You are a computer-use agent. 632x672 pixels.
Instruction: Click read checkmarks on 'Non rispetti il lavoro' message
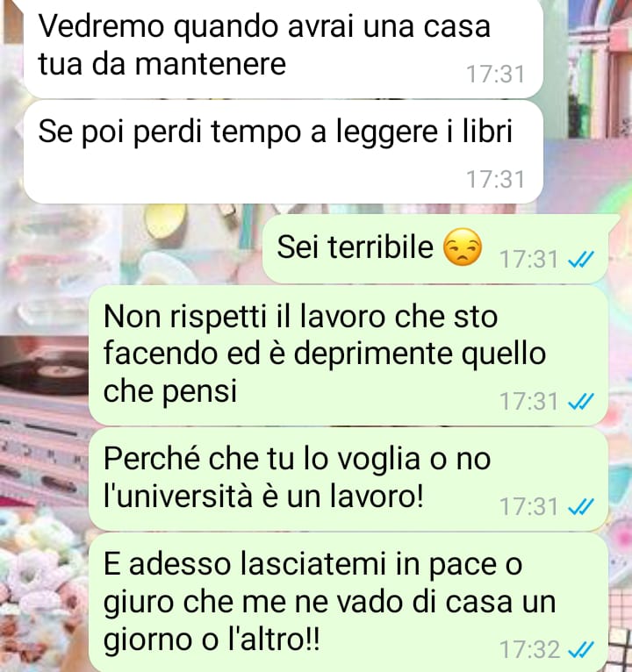(580, 402)
